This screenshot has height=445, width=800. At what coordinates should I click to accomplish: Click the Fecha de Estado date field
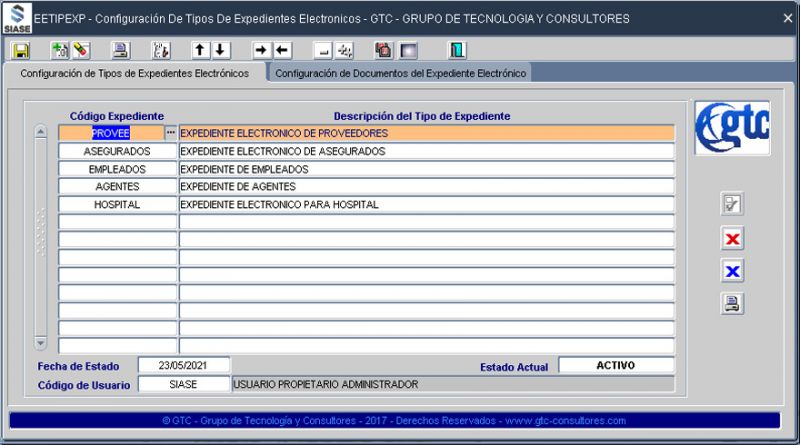184,365
